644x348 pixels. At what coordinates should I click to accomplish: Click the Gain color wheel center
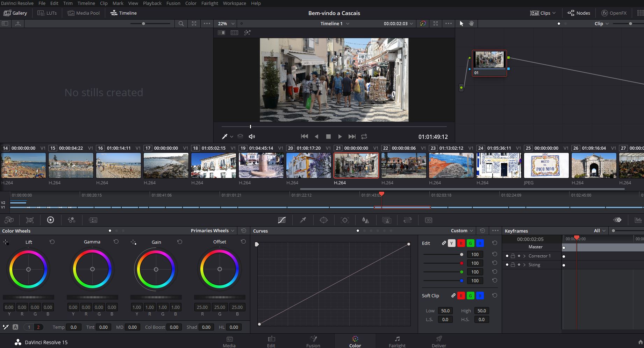pyautogui.click(x=156, y=269)
